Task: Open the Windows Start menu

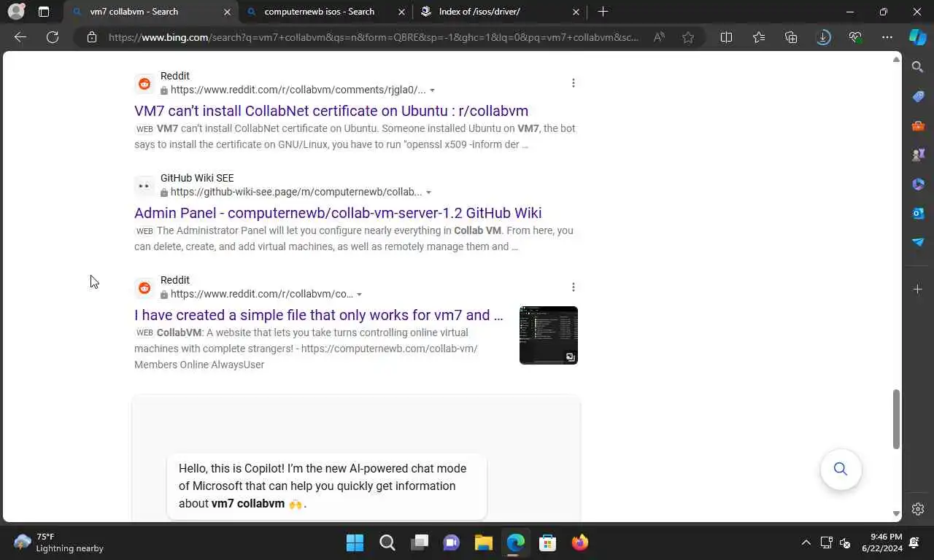Action: [x=355, y=542]
